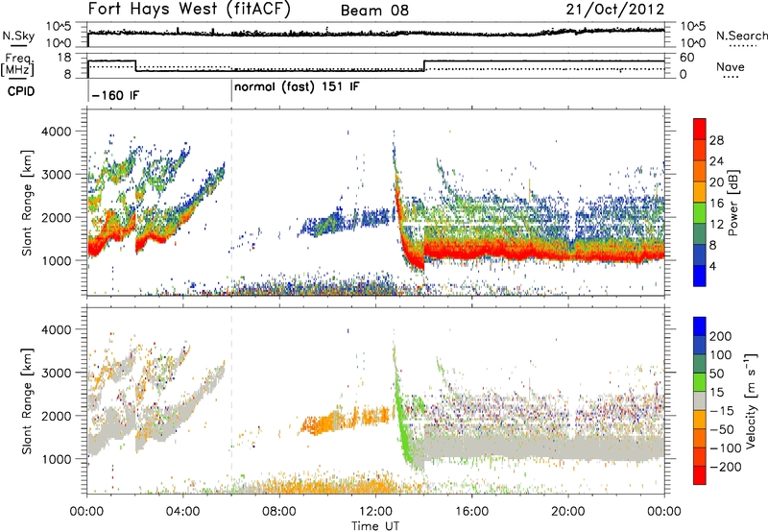Click the 'Time UT' axis title
The image size is (768, 532).
(x=375, y=526)
